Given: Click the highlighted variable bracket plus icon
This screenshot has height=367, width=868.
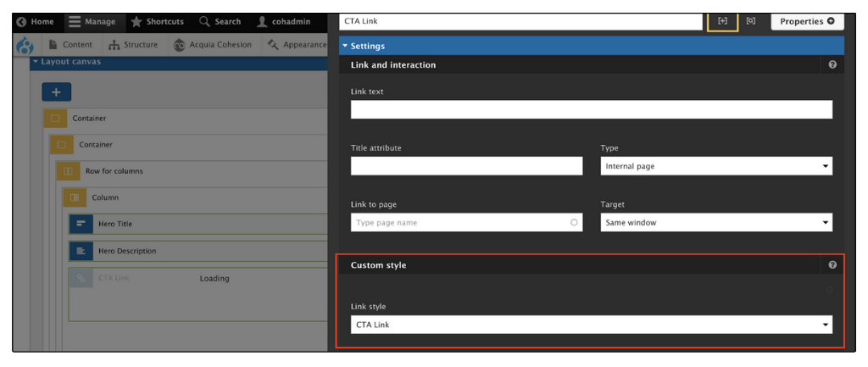Looking at the screenshot, I should point(723,21).
